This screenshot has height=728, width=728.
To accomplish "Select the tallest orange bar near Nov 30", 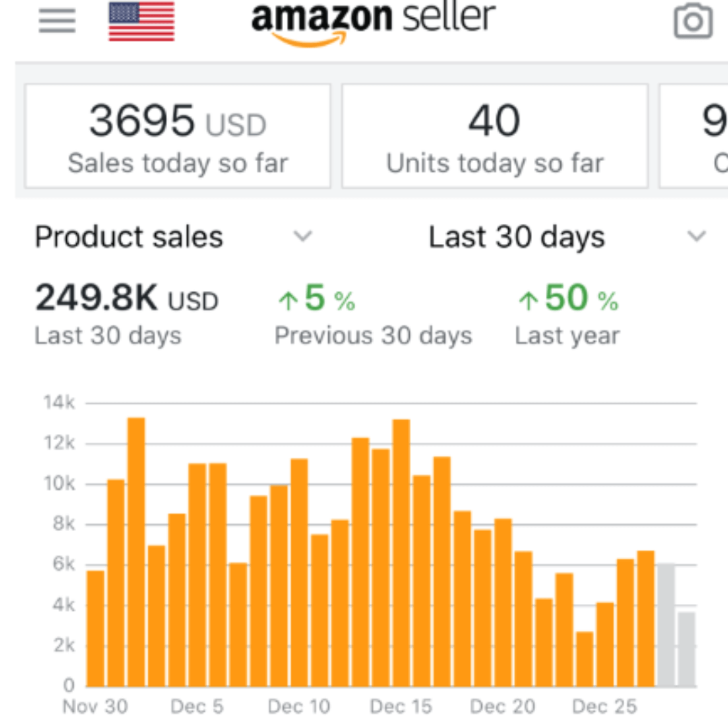I will point(136,551).
